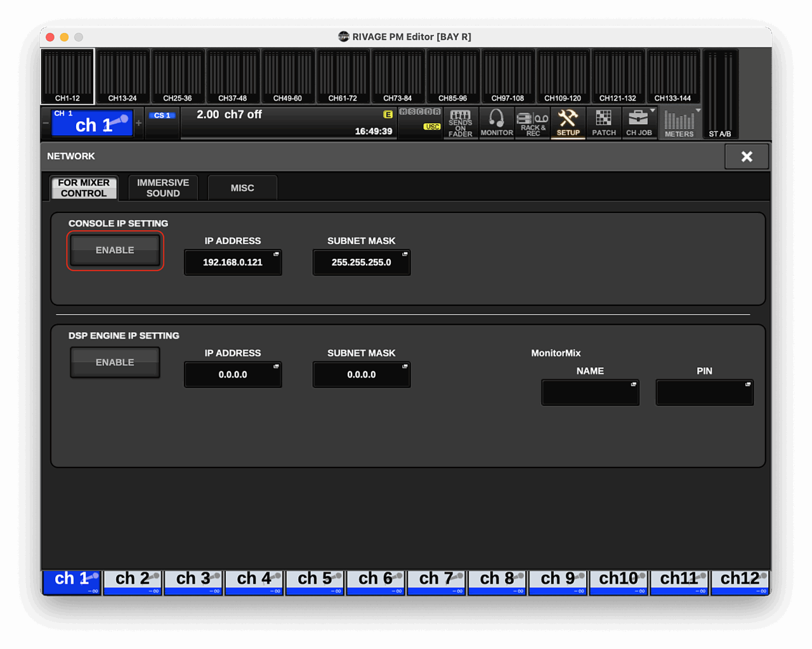812x649 pixels.
Task: Select the ST A/B meter section
Action: click(720, 94)
